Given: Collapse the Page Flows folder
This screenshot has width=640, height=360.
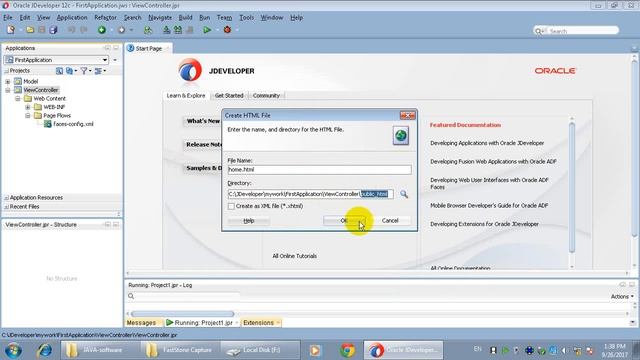Looking at the screenshot, I should [27, 116].
